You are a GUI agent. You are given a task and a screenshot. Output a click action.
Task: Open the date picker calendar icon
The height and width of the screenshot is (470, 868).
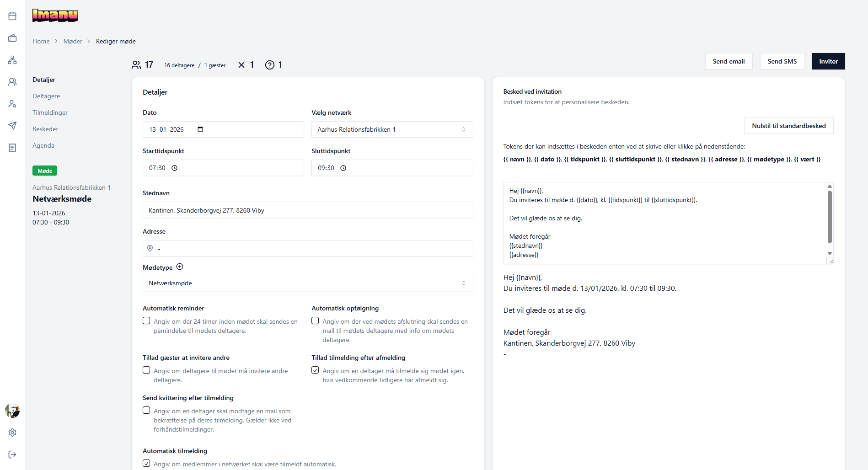pyautogui.click(x=200, y=129)
